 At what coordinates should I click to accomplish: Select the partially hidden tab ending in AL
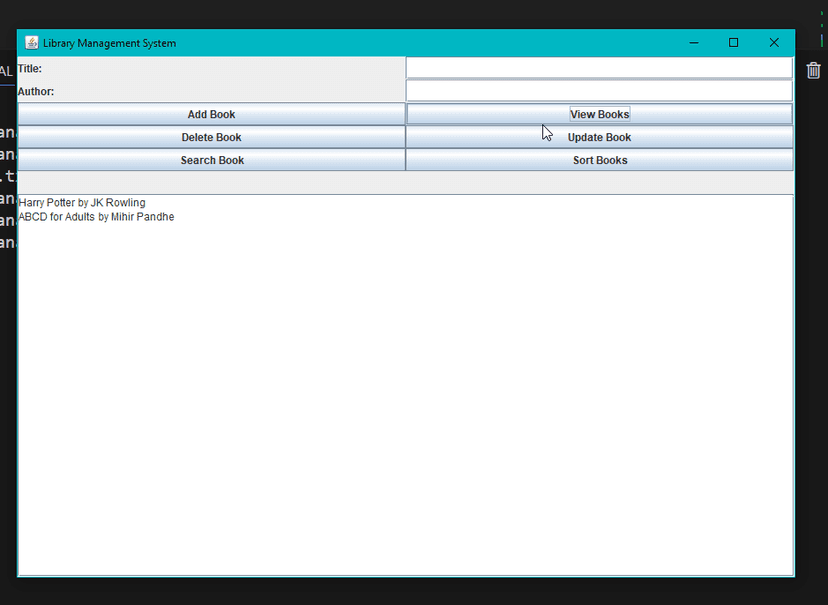click(x=6, y=72)
